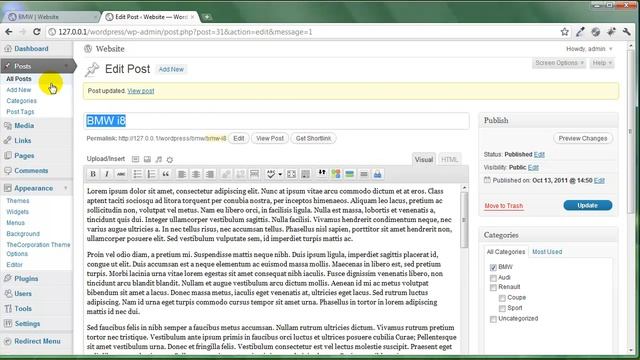Toggle bold formatting in the editor
Image resolution: width=640 pixels, height=360 pixels.
[x=93, y=174]
